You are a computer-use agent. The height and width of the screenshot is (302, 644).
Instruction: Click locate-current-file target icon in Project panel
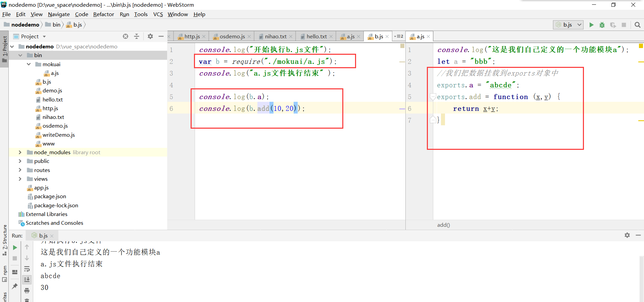pos(126,36)
